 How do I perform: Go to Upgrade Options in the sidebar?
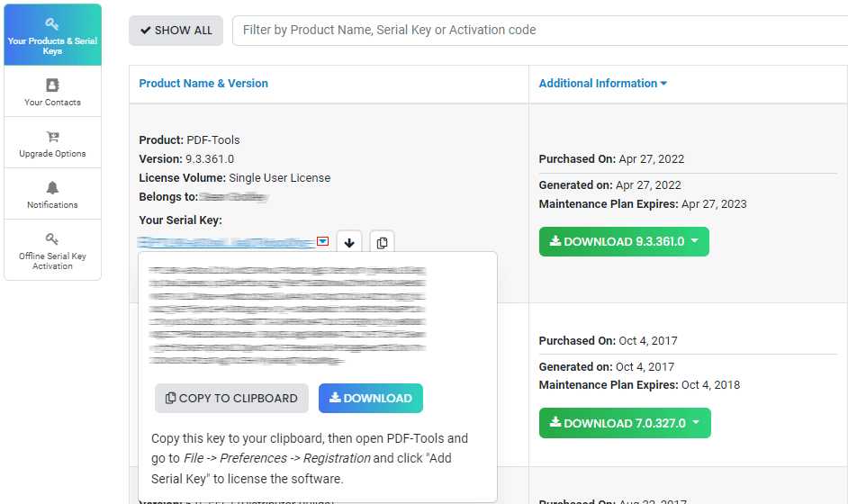52,143
